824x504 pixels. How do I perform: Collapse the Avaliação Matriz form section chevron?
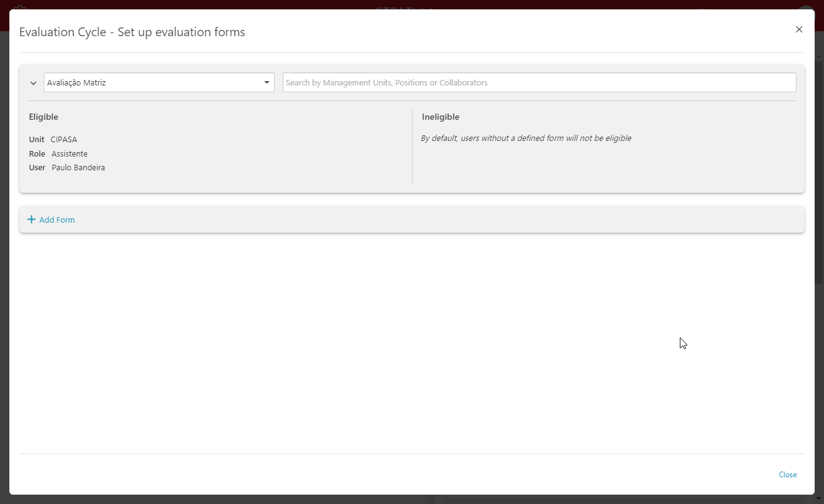click(x=34, y=83)
